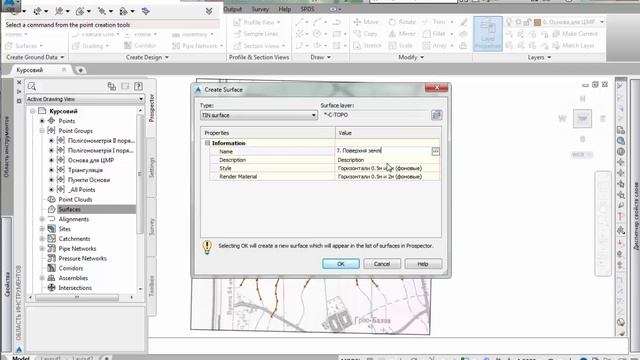
Task: Switch to Toolspace Settings tab
Action: point(151,168)
